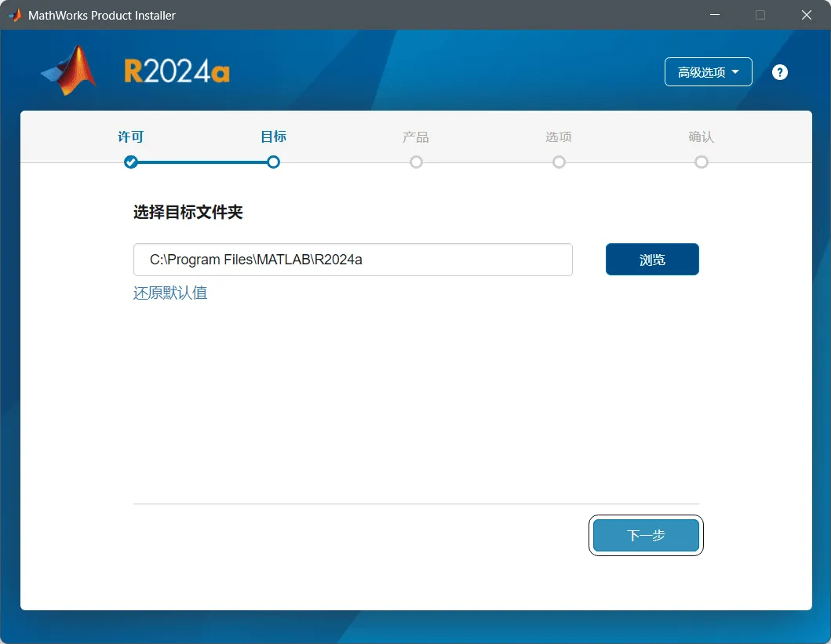Click the R2024a release logo text

point(177,71)
